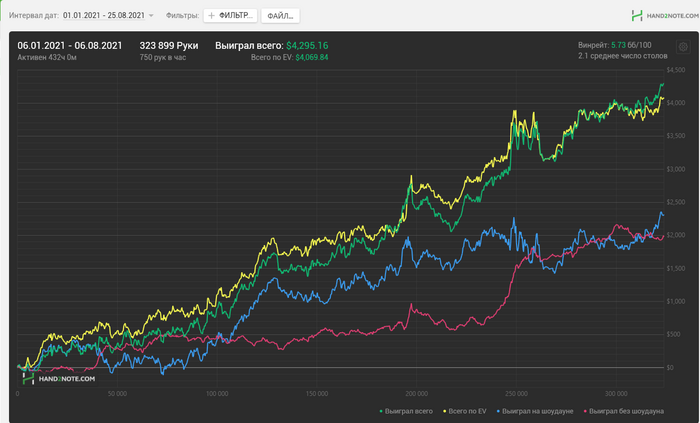Click the 300 000 x-axis label

coord(616,394)
